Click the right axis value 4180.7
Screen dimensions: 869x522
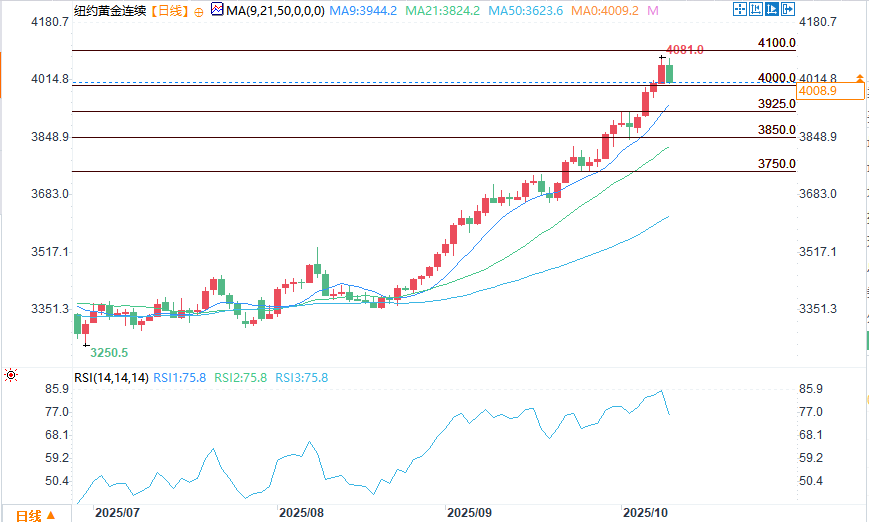click(817, 22)
